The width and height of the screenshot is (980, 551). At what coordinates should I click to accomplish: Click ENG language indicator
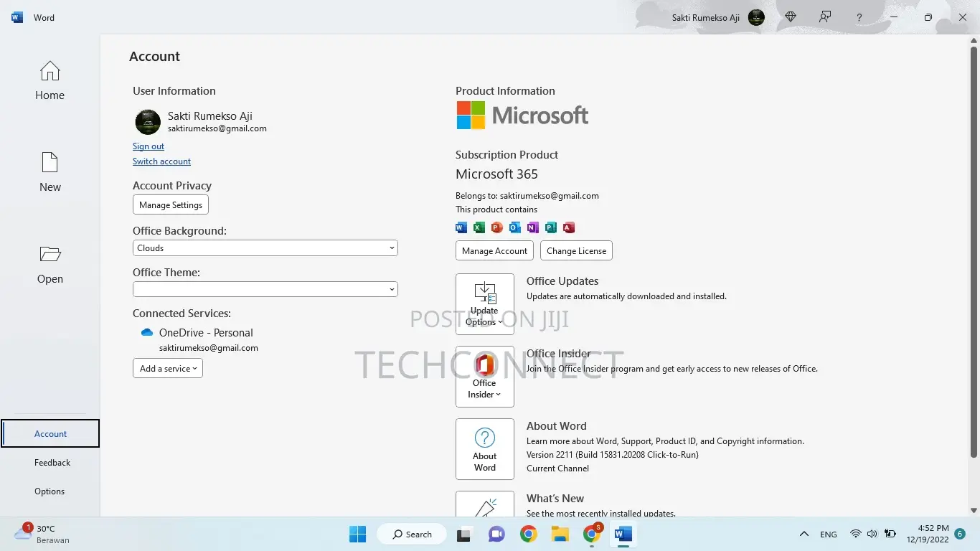click(829, 534)
